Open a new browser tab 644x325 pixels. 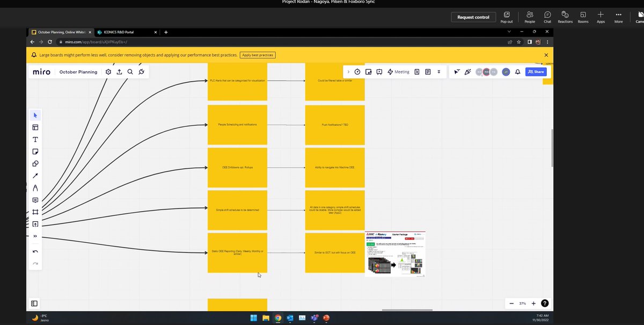pyautogui.click(x=166, y=32)
